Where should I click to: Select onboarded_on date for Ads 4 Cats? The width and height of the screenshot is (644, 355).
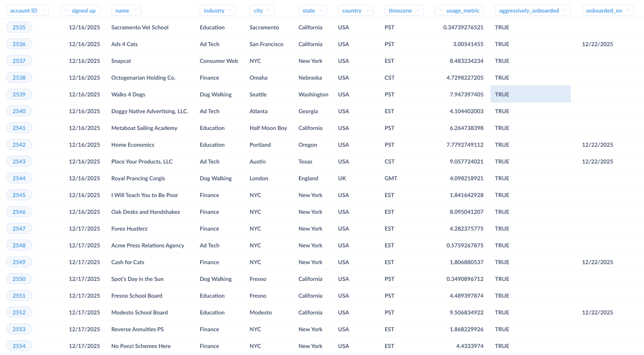click(x=597, y=44)
